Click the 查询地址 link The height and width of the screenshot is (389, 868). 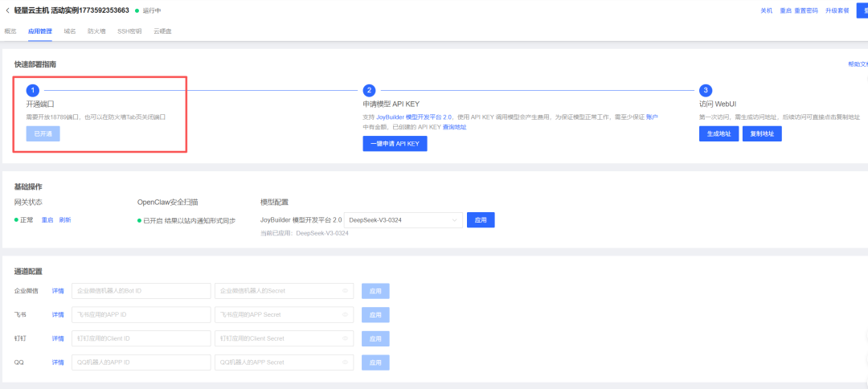click(x=454, y=127)
